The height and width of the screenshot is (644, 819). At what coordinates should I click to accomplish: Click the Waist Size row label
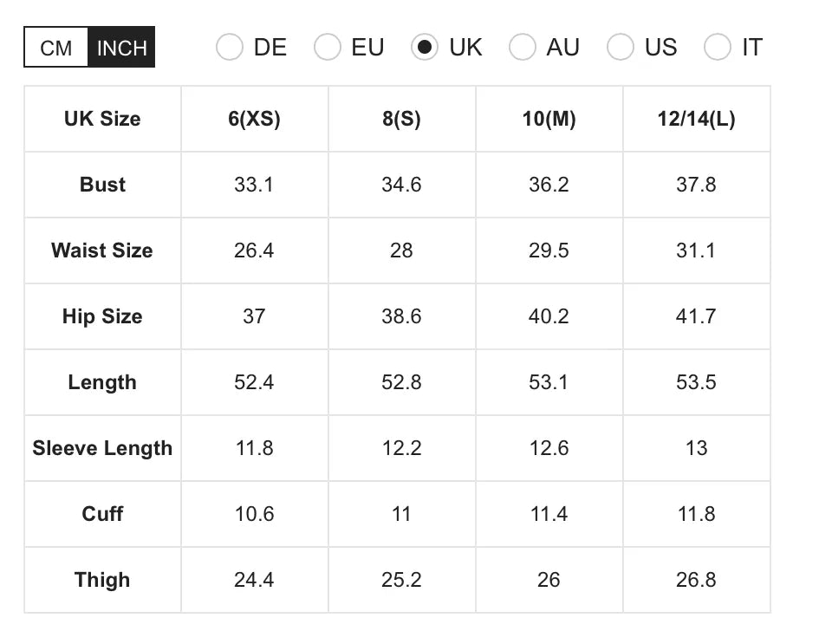(x=101, y=250)
